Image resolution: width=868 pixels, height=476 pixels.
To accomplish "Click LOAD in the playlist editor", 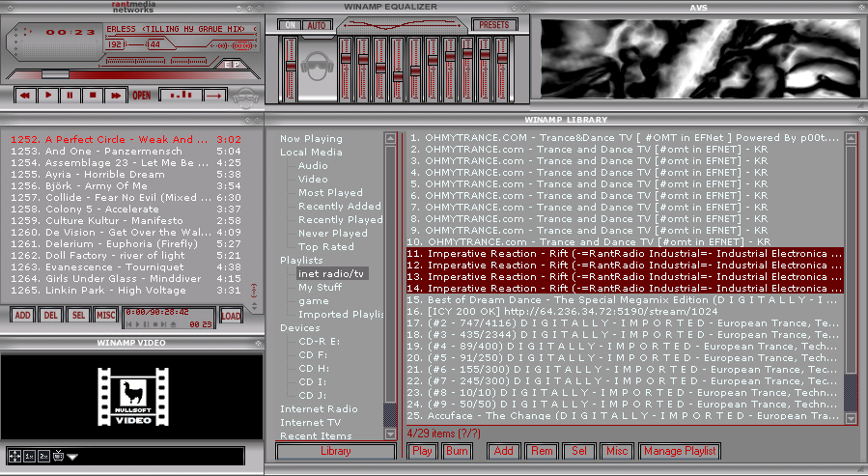I will pyautogui.click(x=231, y=316).
